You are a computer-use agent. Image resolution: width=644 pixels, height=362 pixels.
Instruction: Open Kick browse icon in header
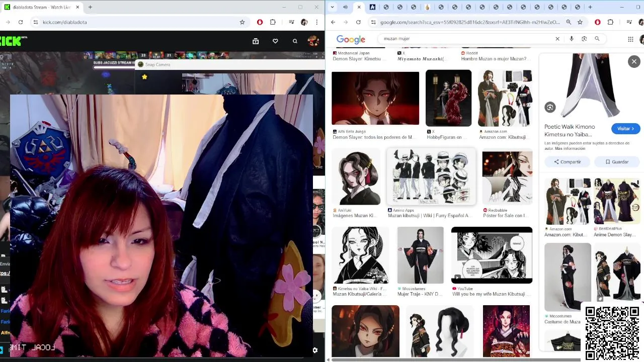point(256,41)
